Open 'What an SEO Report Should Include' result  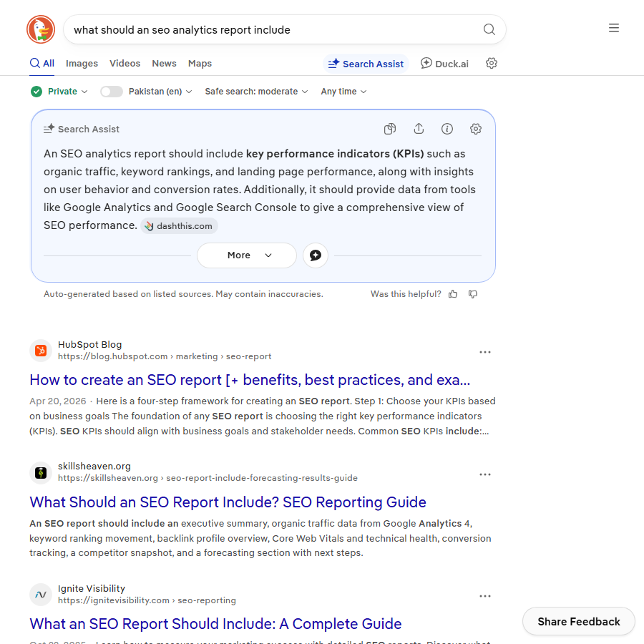(x=215, y=624)
